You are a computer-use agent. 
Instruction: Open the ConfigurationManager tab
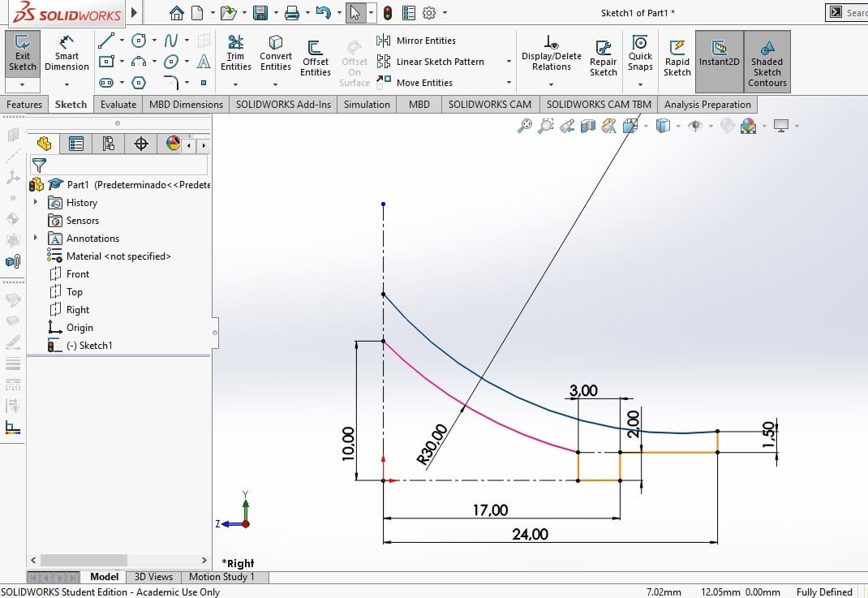[109, 144]
